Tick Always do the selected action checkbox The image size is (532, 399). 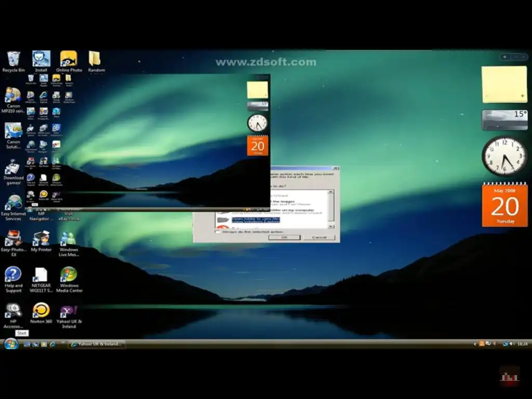(218, 232)
